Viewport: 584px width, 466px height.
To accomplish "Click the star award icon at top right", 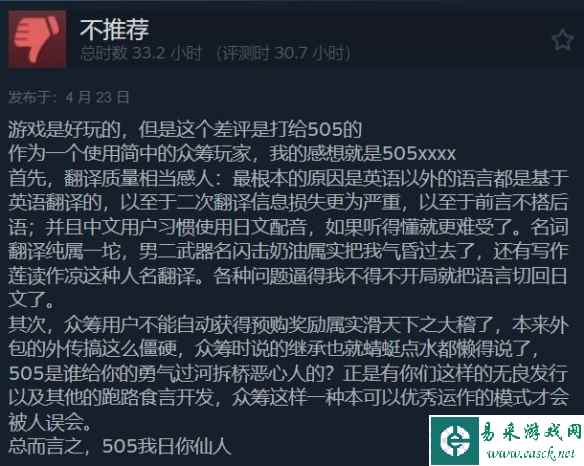I will click(x=562, y=40).
